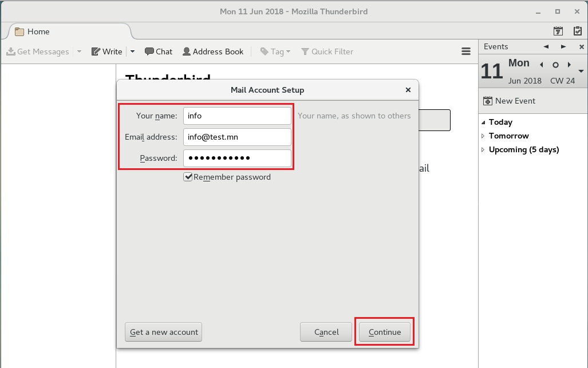588x368 pixels.
Task: Collapse the Today section
Action: tap(483, 122)
